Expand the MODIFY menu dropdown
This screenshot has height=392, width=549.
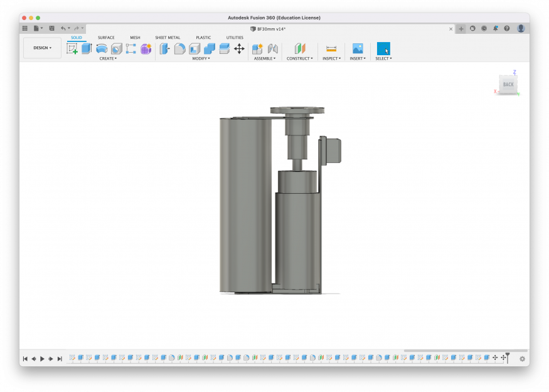point(201,58)
